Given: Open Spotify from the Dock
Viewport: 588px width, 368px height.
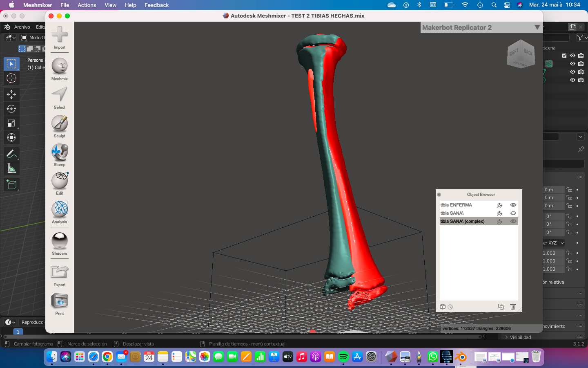Looking at the screenshot, I should pyautogui.click(x=343, y=357).
